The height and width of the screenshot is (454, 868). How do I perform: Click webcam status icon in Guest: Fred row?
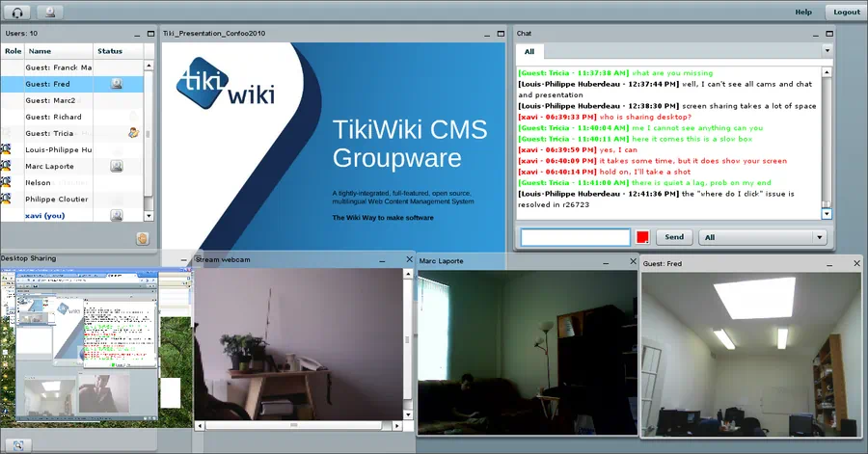click(117, 84)
